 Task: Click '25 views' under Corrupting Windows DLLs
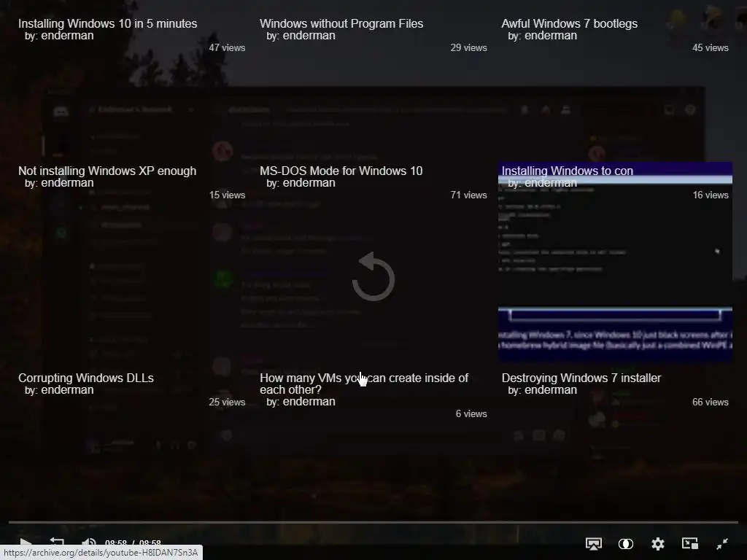pyautogui.click(x=227, y=402)
